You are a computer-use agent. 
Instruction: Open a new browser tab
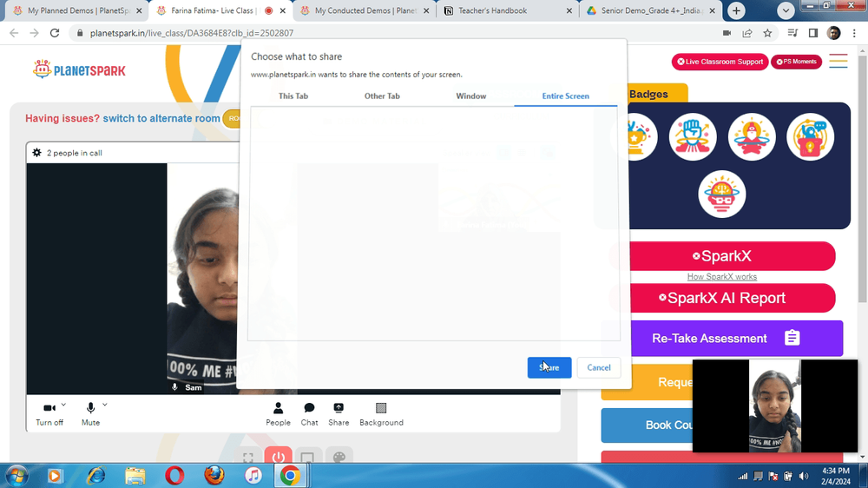pyautogui.click(x=736, y=10)
